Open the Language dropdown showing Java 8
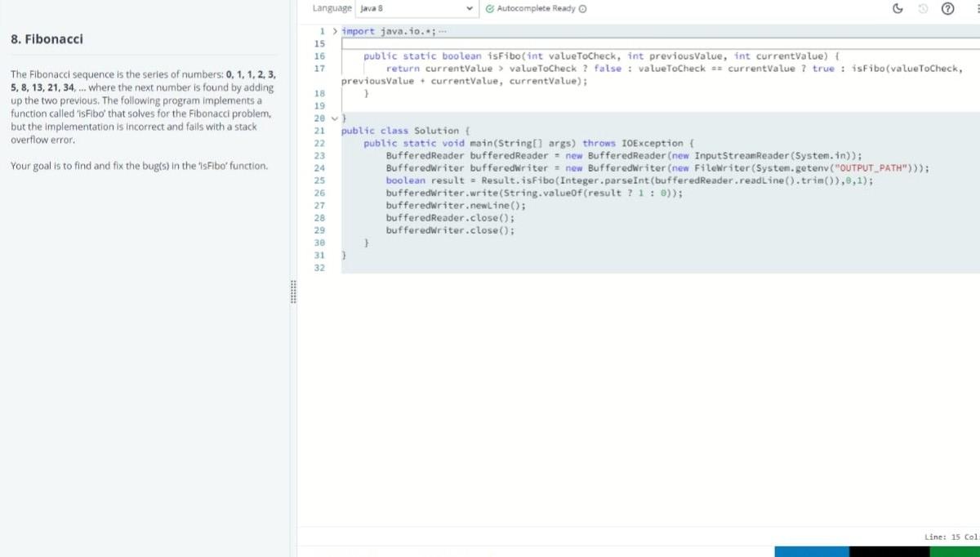This screenshot has height=557, width=980. [417, 8]
